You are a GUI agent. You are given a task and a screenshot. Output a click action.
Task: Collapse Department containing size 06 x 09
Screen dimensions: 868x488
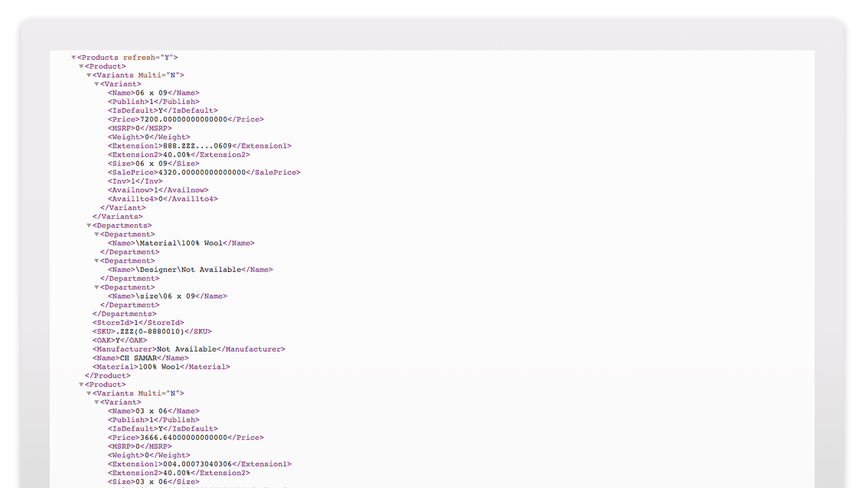tap(97, 287)
